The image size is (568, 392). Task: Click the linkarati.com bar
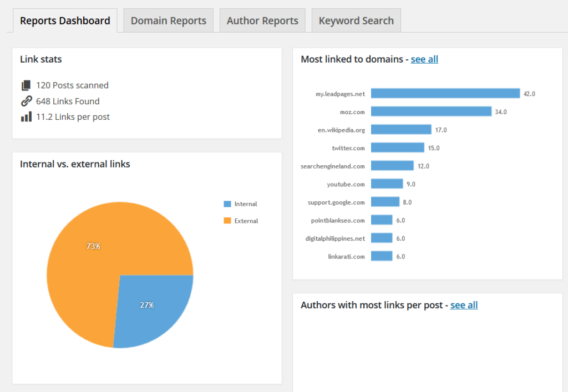[382, 256]
